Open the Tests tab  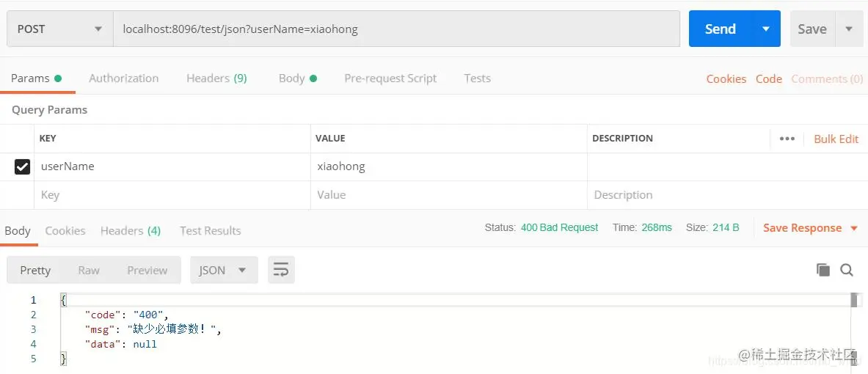(x=477, y=78)
